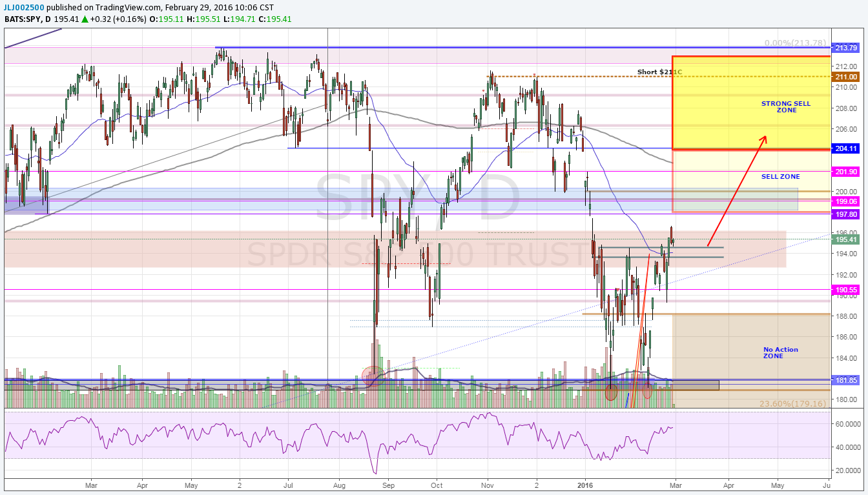Click the 'Short $211C' annotation
The width and height of the screenshot is (868, 495).
point(660,72)
